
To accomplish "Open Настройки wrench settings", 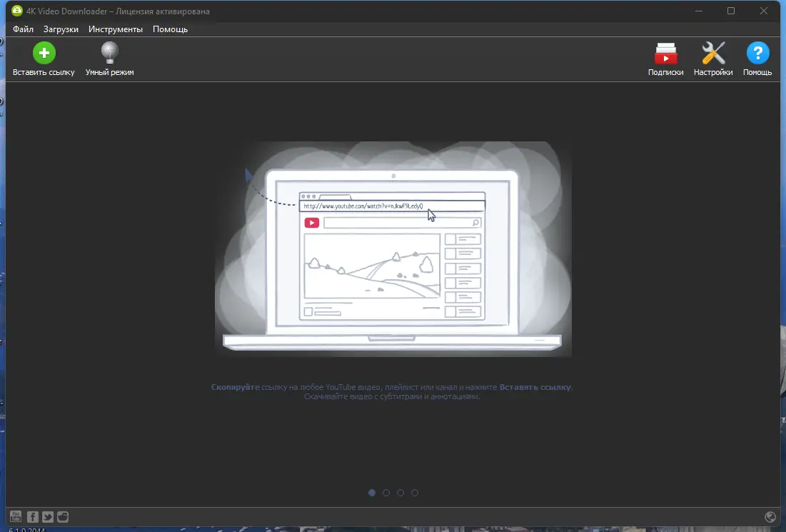I will [712, 59].
